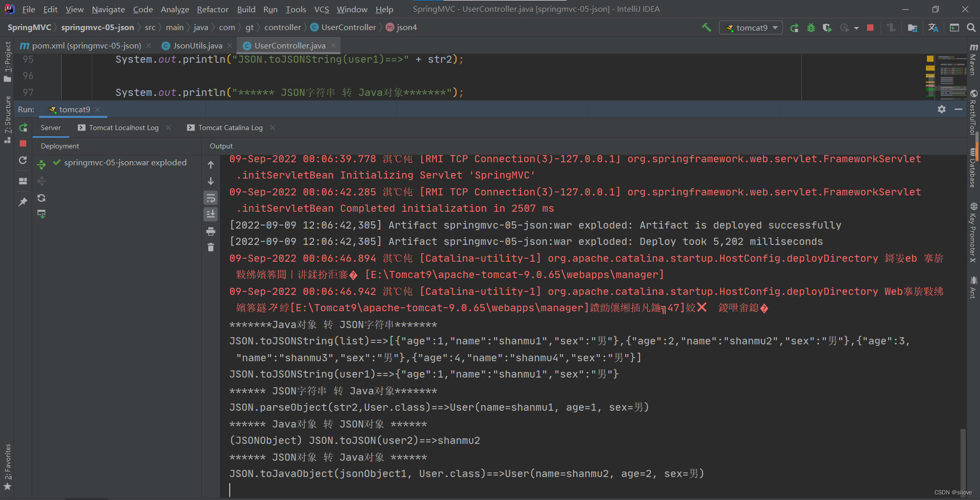Switch to the JsonUtils.java editor tab
The width and height of the screenshot is (980, 500).
pyautogui.click(x=198, y=46)
